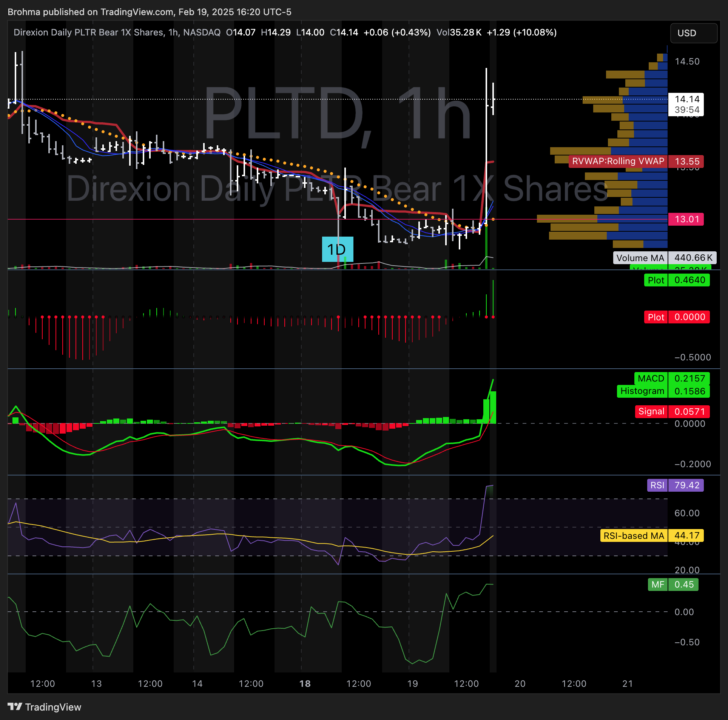Click the C14.14 close value in header
This screenshot has height=720, width=728.
click(x=344, y=32)
